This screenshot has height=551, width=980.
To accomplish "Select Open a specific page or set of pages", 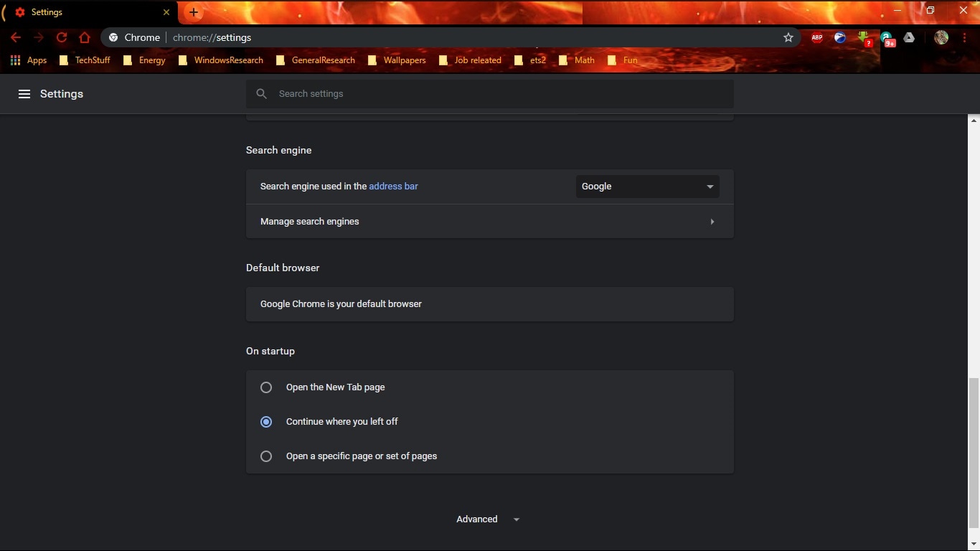I will point(266,456).
